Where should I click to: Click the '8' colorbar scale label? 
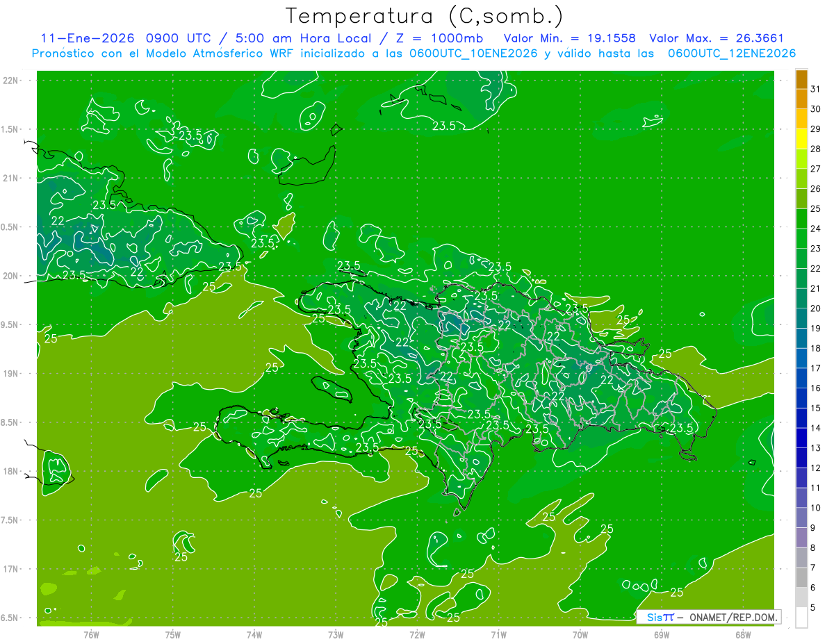pyautogui.click(x=813, y=547)
